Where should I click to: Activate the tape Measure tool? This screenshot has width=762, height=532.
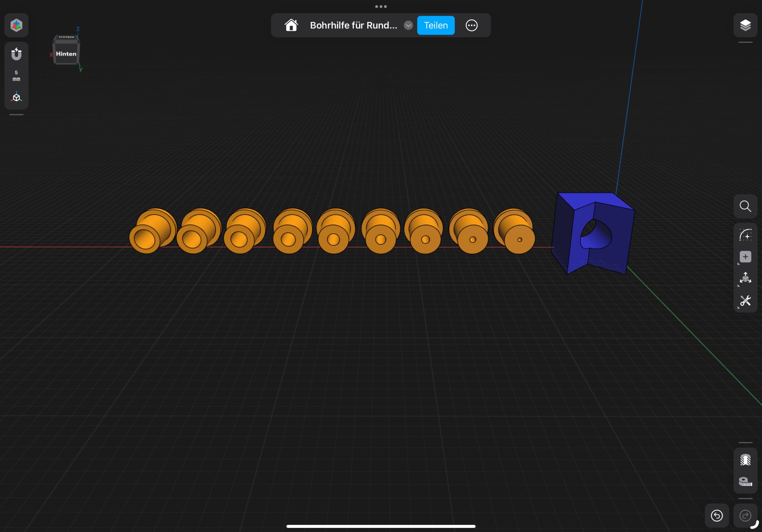[745, 481]
